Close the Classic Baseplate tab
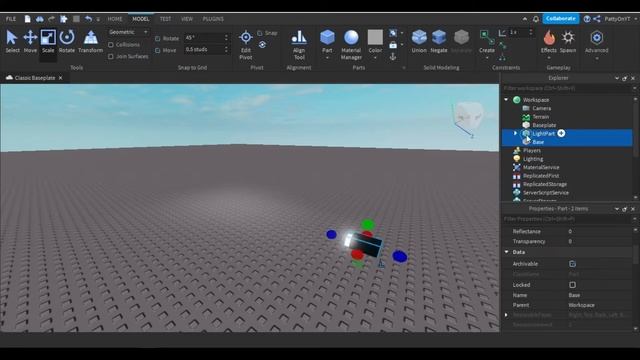 [60, 78]
